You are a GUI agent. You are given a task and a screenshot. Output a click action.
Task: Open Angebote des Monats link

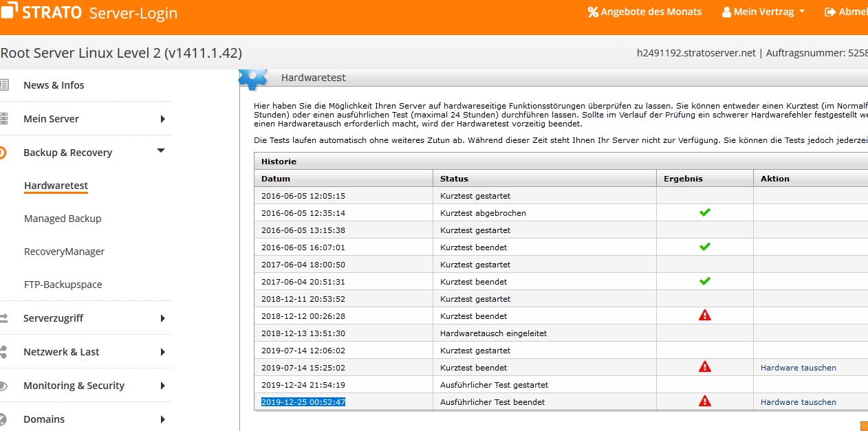(x=651, y=12)
